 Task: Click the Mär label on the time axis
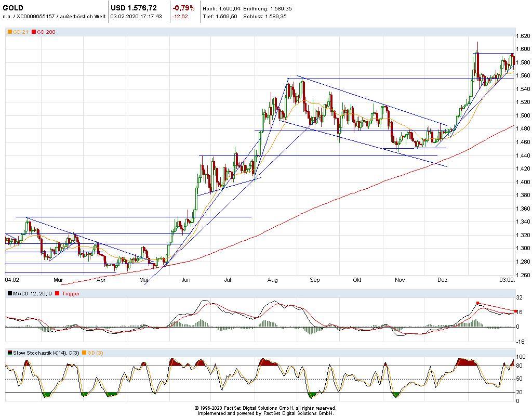click(58, 280)
